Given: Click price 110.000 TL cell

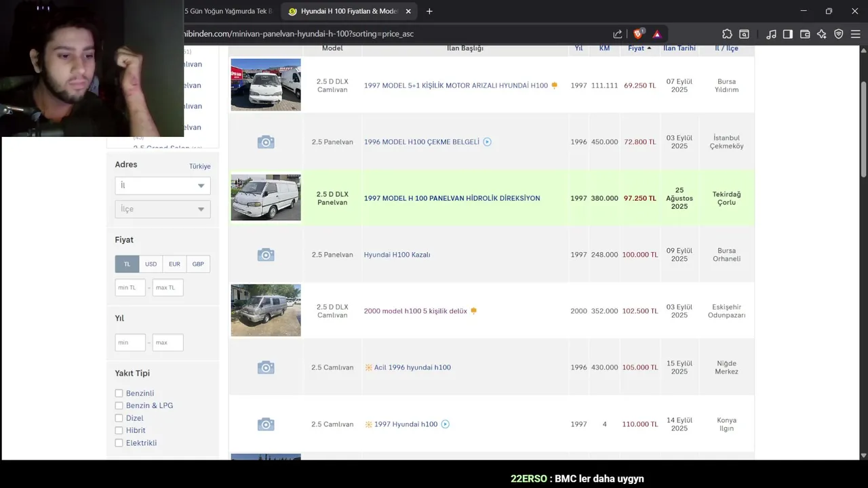Looking at the screenshot, I should 639,424.
